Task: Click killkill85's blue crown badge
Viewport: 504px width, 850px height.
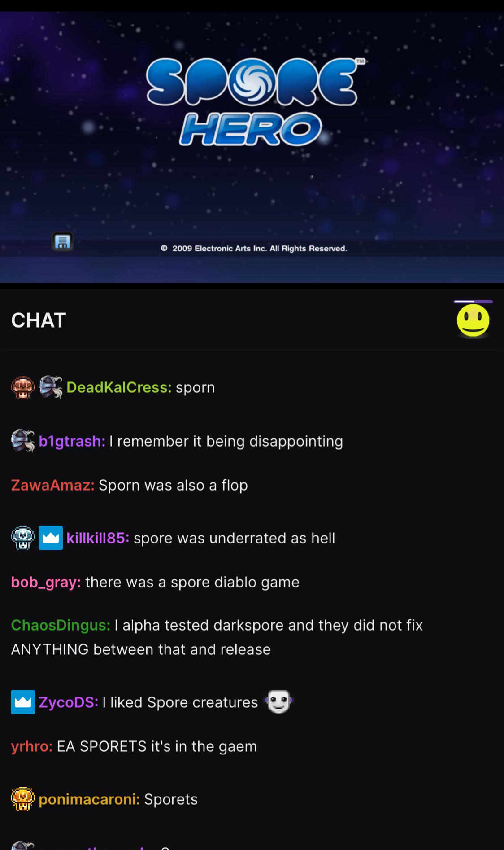Action: tap(51, 538)
